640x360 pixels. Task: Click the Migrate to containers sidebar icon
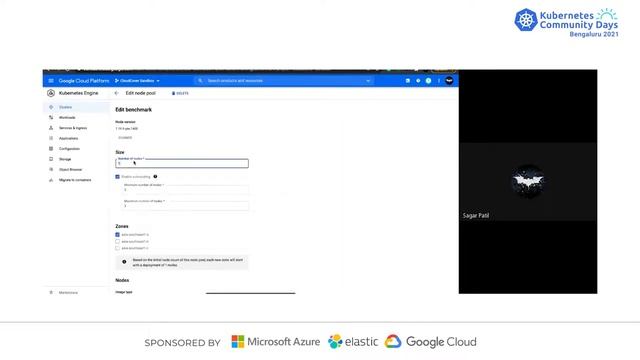pos(51,180)
